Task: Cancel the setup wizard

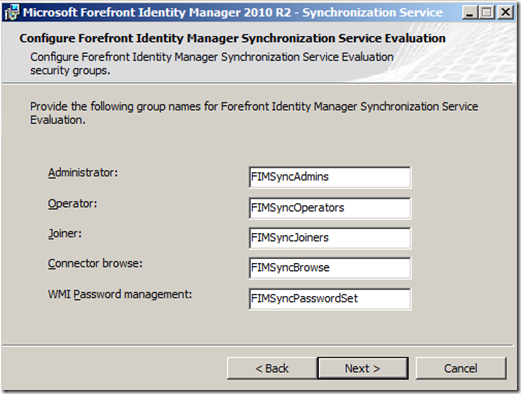Action: click(461, 368)
